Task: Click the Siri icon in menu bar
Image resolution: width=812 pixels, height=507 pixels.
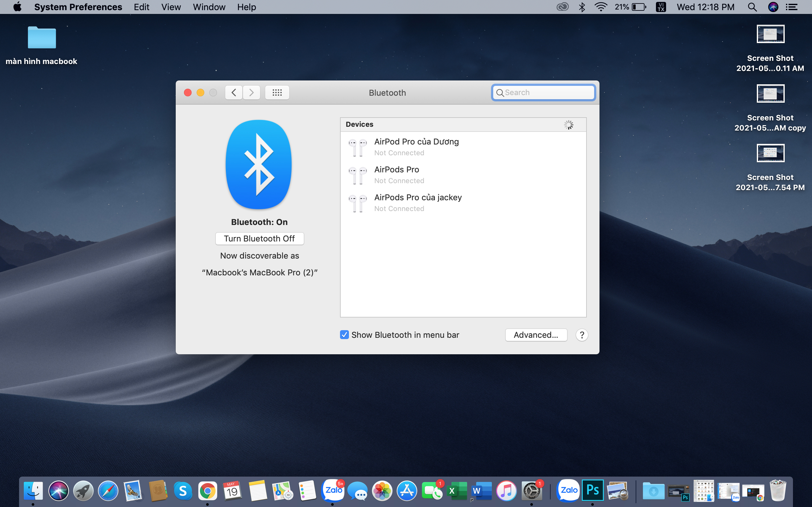Action: 773,7
